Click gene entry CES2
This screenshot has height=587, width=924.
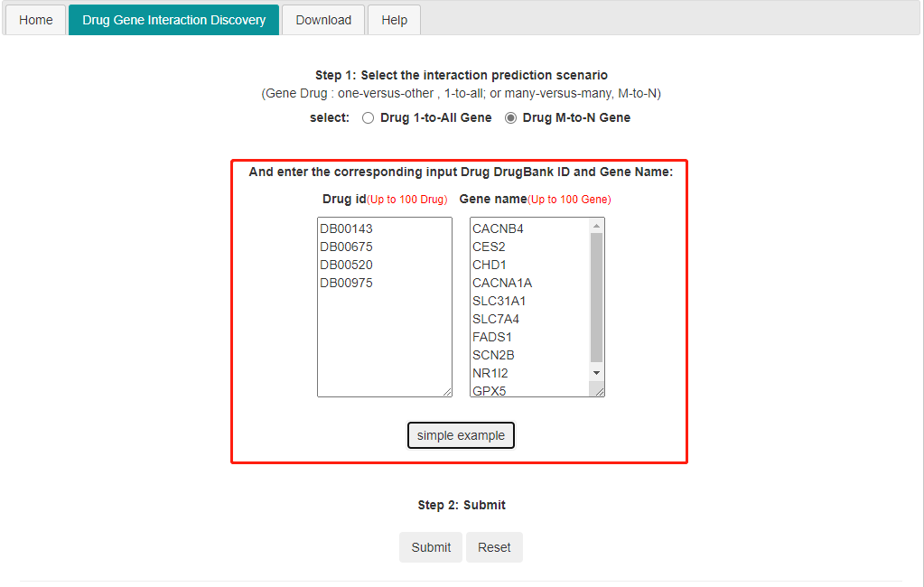coord(490,247)
